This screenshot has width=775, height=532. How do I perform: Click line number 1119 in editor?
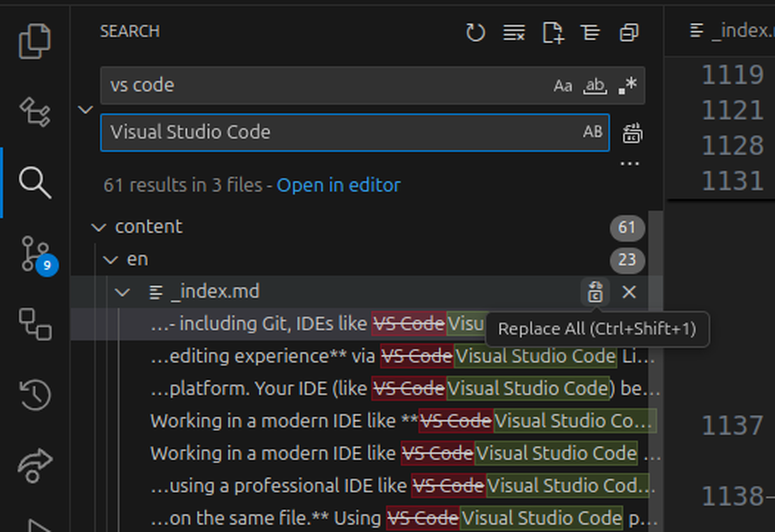coord(732,75)
